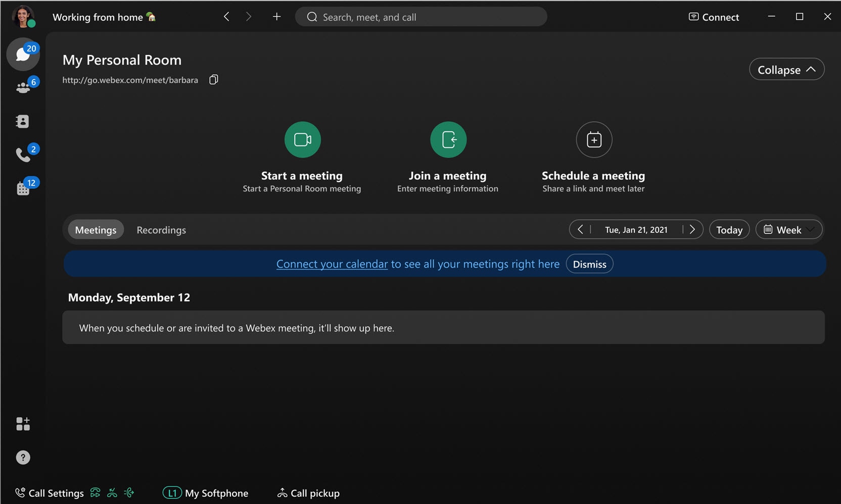Click the Start a meeting label
841x504 pixels.
pos(302,176)
